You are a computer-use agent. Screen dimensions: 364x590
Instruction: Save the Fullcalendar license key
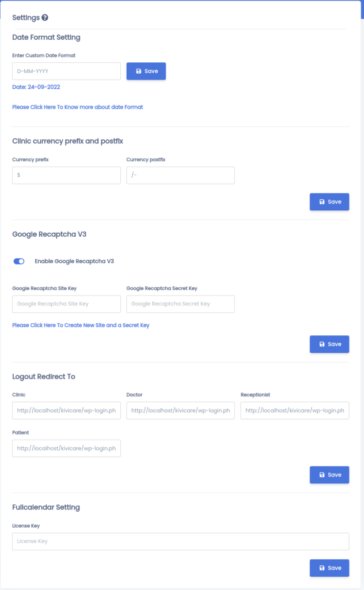[329, 568]
